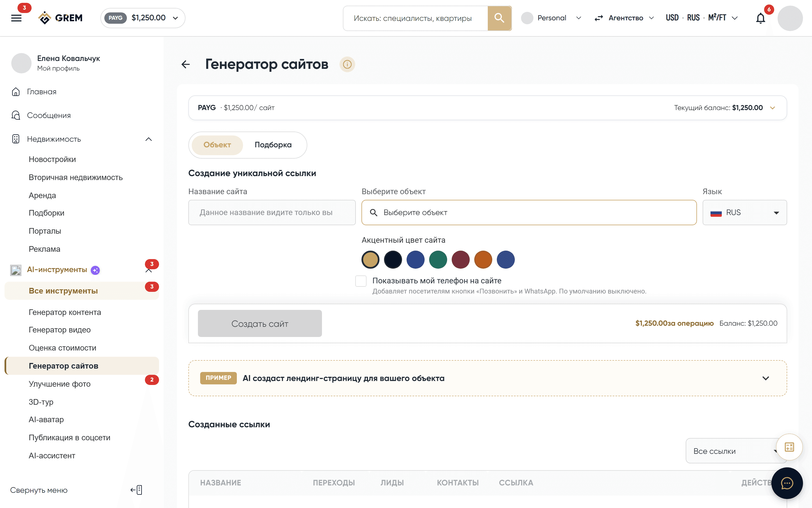Collapse the Недвижимость section chevron
This screenshot has width=812, height=508.
[x=149, y=139]
